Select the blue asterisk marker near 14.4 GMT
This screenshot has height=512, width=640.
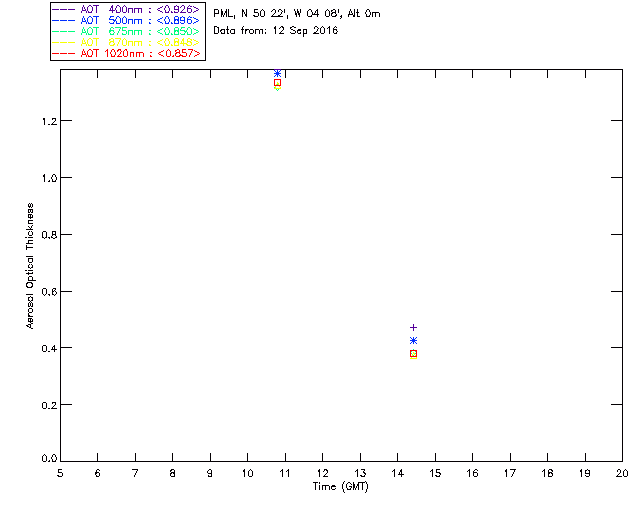(x=413, y=341)
